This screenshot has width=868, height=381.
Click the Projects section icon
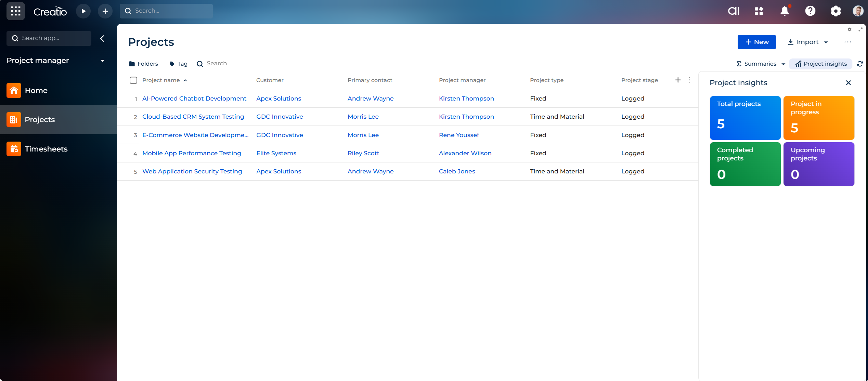tap(14, 119)
